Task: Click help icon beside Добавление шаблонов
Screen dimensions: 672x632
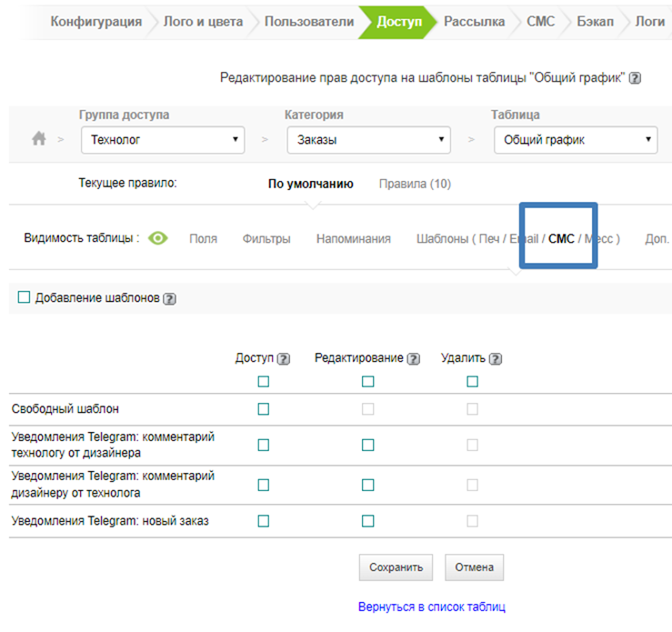Action: pyautogui.click(x=169, y=298)
